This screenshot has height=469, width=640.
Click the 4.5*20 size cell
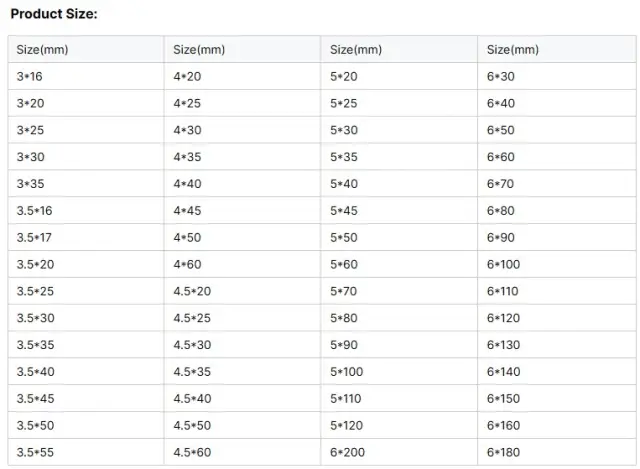[242, 291]
